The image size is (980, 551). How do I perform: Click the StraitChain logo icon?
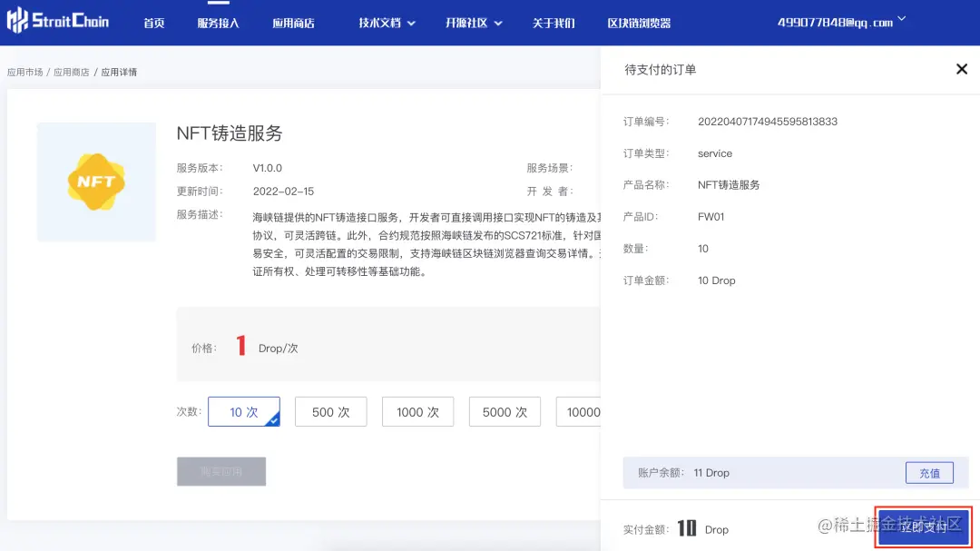click(x=16, y=20)
